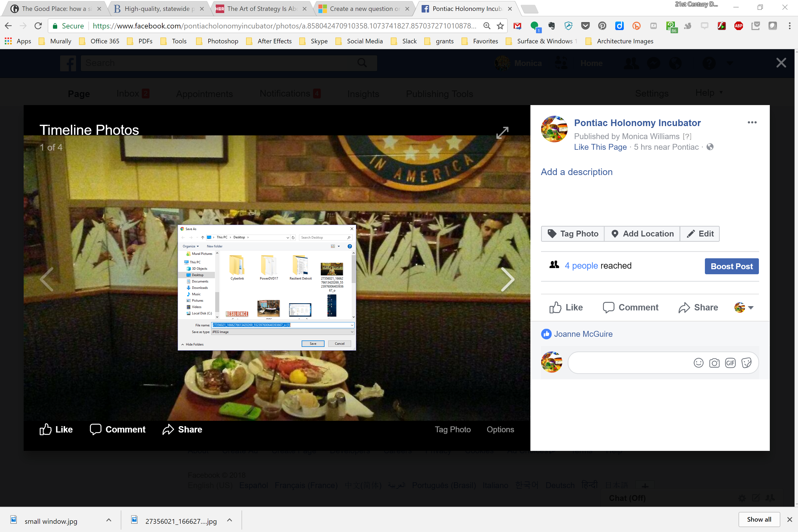Click the address bar URL

[284, 26]
